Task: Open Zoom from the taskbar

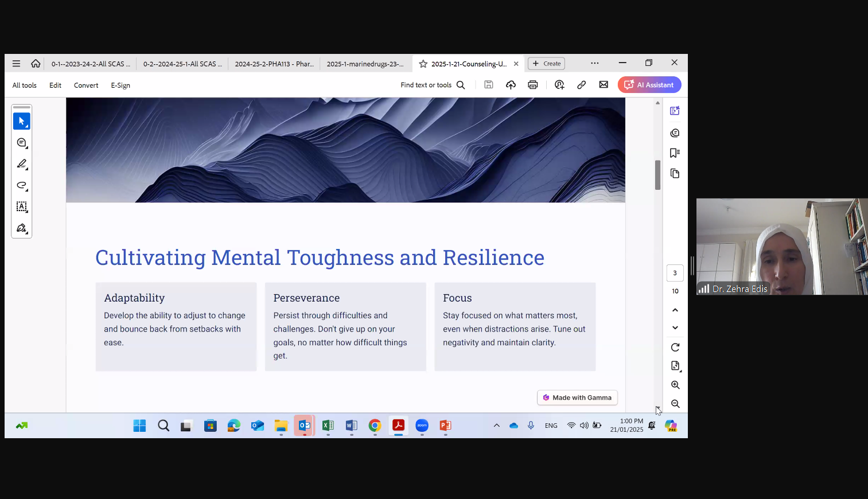Action: (x=422, y=426)
